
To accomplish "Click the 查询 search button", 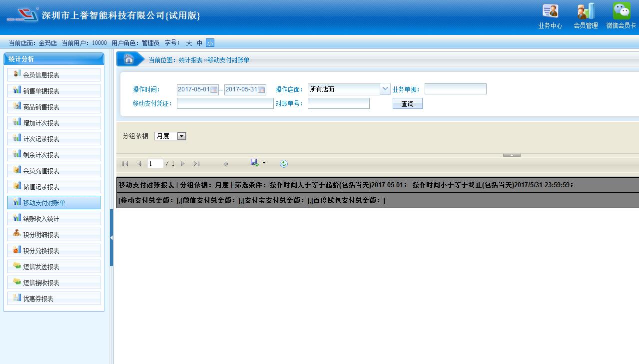I will coord(407,104).
